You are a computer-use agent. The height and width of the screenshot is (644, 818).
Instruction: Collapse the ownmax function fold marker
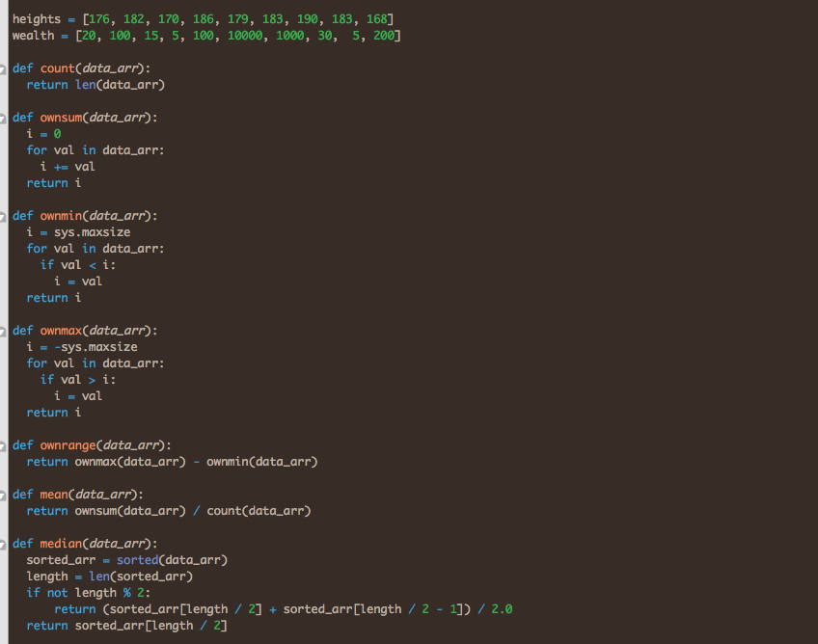(3, 331)
